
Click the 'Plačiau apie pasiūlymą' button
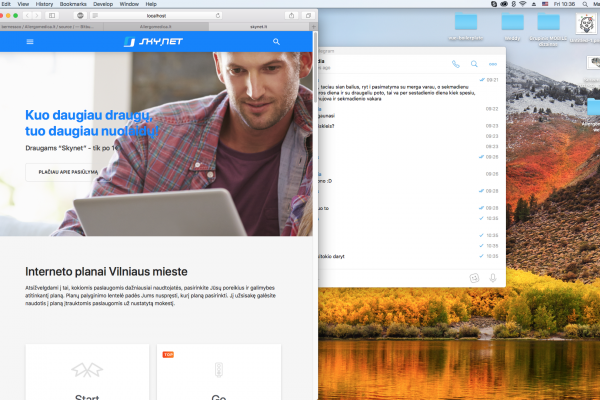68,172
